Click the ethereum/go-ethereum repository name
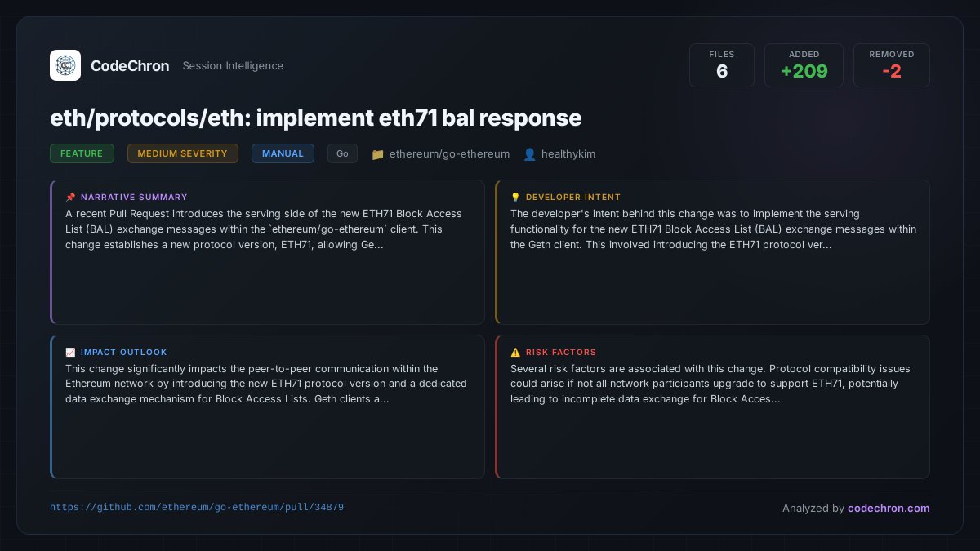The height and width of the screenshot is (551, 980). click(449, 154)
